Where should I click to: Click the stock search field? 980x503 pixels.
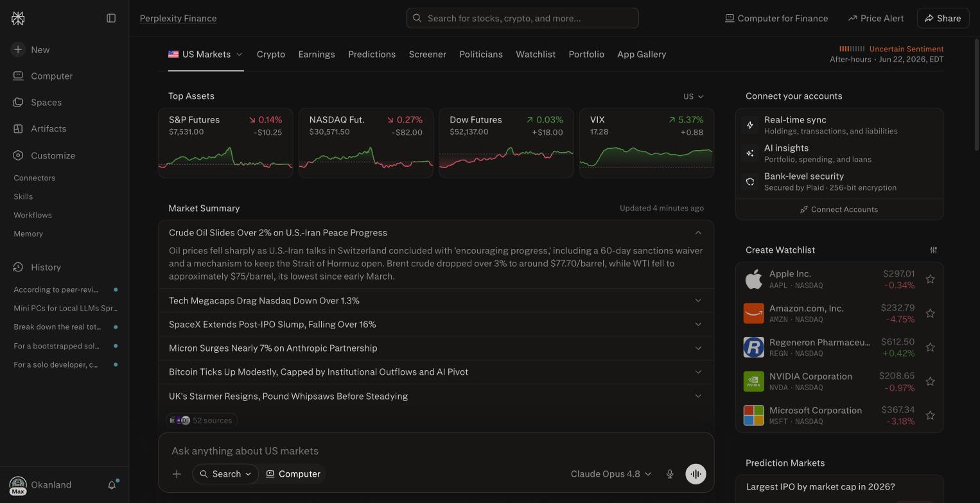tap(522, 18)
